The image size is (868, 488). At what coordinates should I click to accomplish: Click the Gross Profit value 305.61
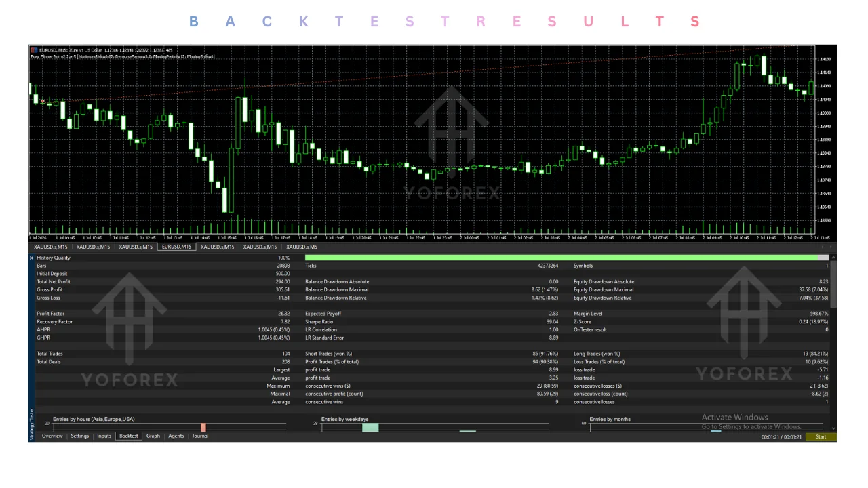[x=283, y=290]
